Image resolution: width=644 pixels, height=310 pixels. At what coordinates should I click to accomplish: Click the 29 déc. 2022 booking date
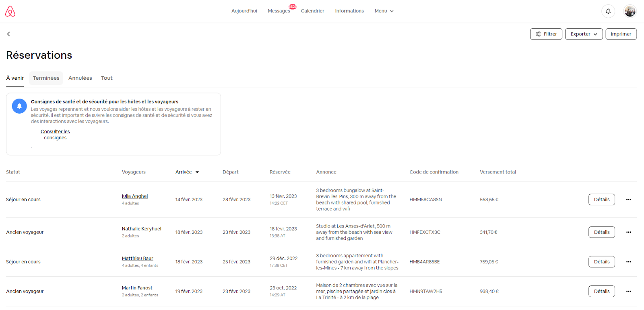283,258
